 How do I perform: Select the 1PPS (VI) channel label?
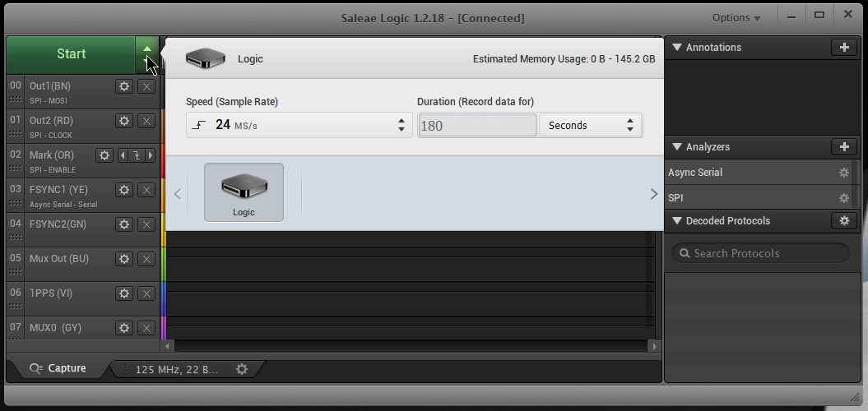point(51,293)
